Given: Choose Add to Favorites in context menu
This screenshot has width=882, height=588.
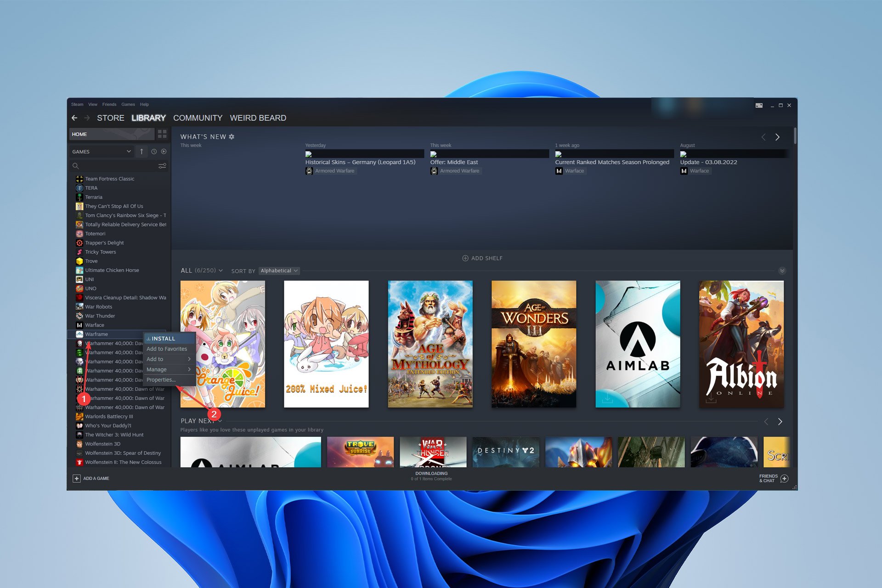Looking at the screenshot, I should pyautogui.click(x=169, y=349).
